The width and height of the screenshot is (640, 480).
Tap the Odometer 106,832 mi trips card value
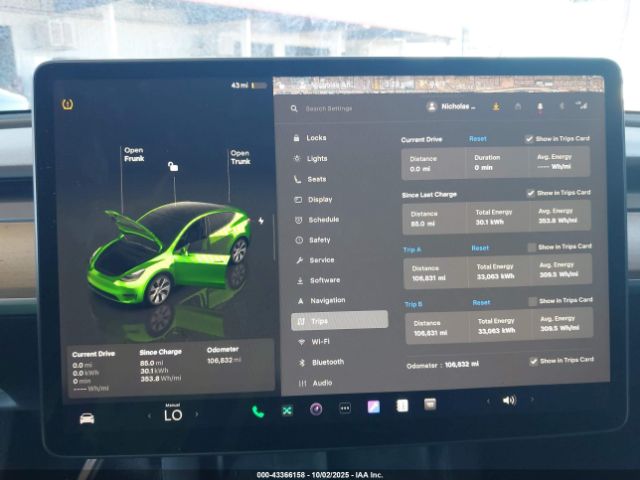point(224,360)
